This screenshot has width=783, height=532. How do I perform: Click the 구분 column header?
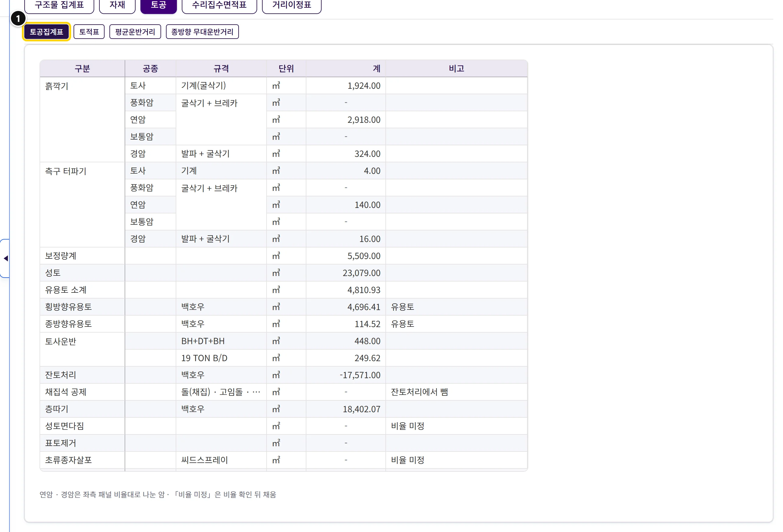coord(83,69)
